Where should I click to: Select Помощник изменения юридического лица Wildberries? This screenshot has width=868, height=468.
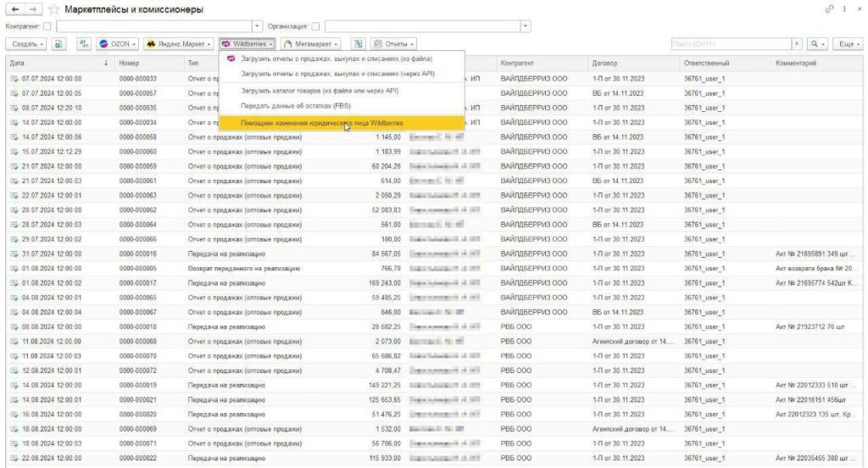click(320, 123)
